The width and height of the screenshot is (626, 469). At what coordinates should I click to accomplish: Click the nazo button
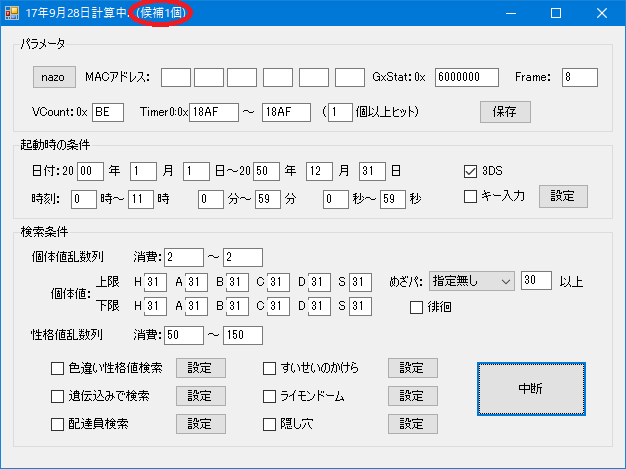[x=54, y=77]
